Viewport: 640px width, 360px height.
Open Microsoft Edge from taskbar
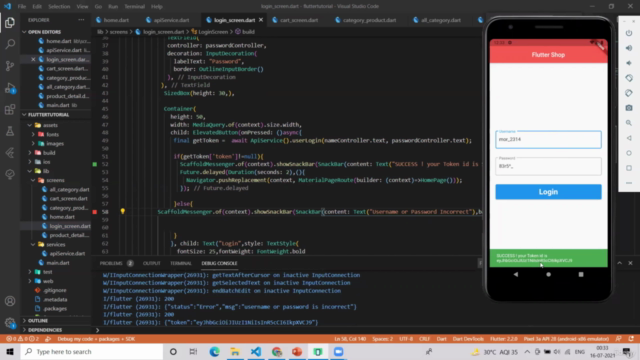[214, 351]
